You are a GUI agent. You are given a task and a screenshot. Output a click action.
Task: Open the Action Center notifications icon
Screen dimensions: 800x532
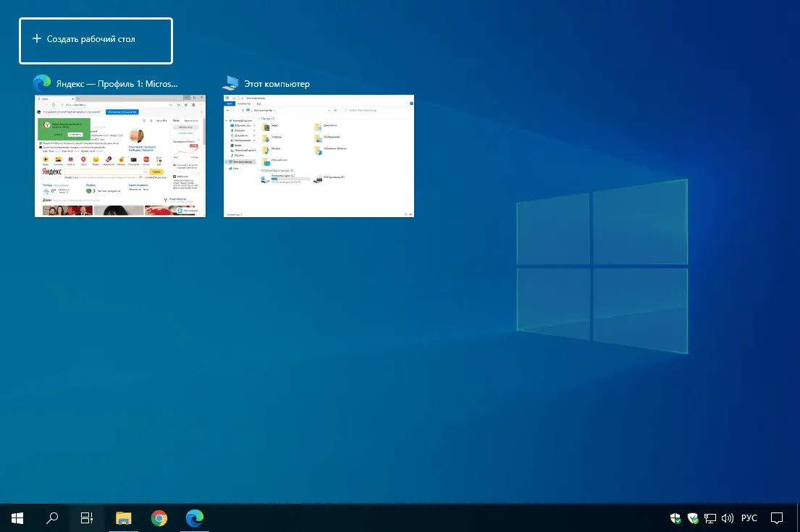point(777,518)
